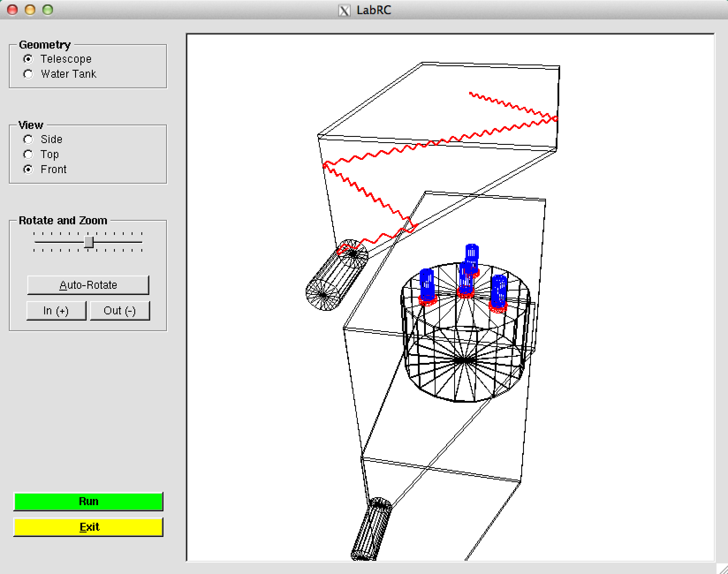Click the bottom wireframe cylinder in the viewport

pos(372,529)
